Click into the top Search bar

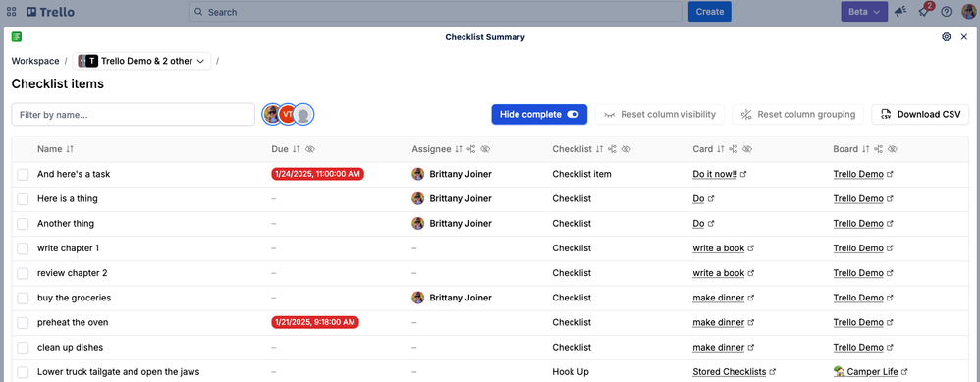coord(436,11)
